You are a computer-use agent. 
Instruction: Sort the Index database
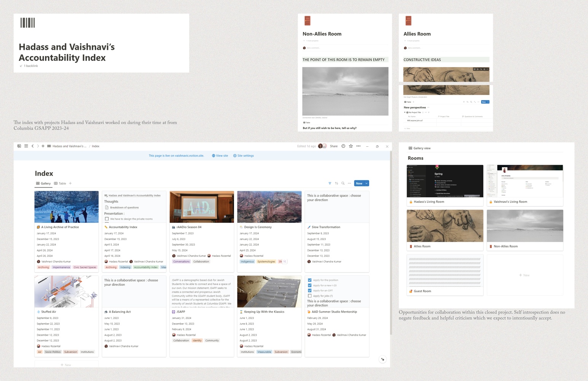coord(336,183)
